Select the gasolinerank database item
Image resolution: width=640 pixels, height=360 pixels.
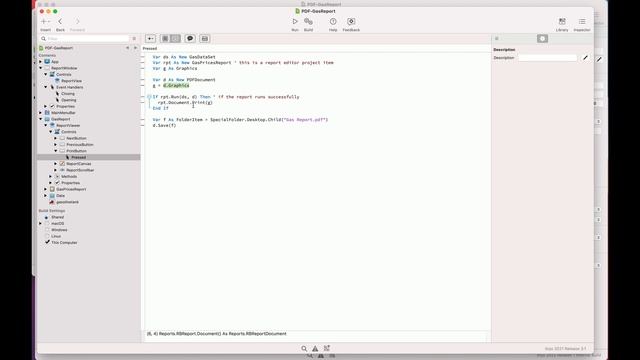[x=67, y=202]
